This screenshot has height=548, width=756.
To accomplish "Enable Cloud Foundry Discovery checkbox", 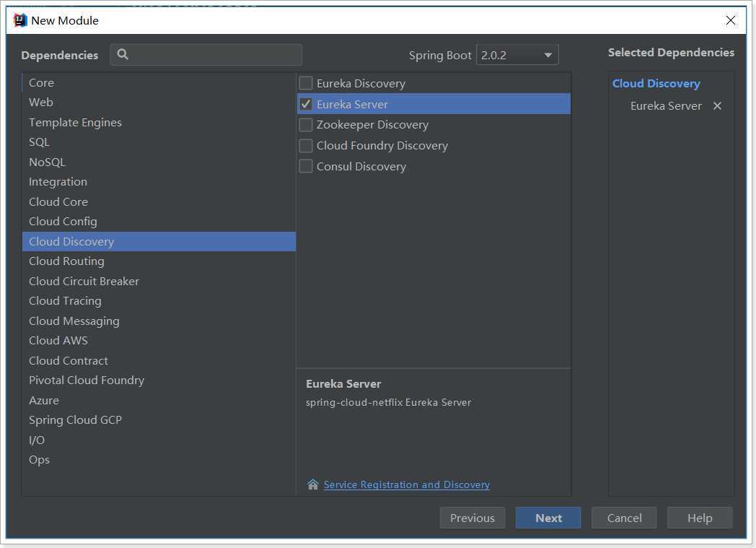I will click(306, 146).
